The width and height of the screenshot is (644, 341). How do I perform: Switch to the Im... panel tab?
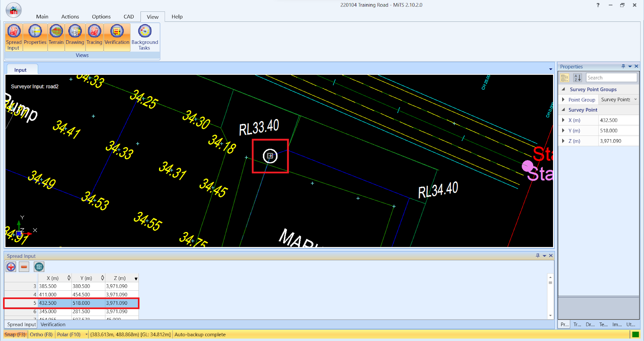[x=617, y=325]
